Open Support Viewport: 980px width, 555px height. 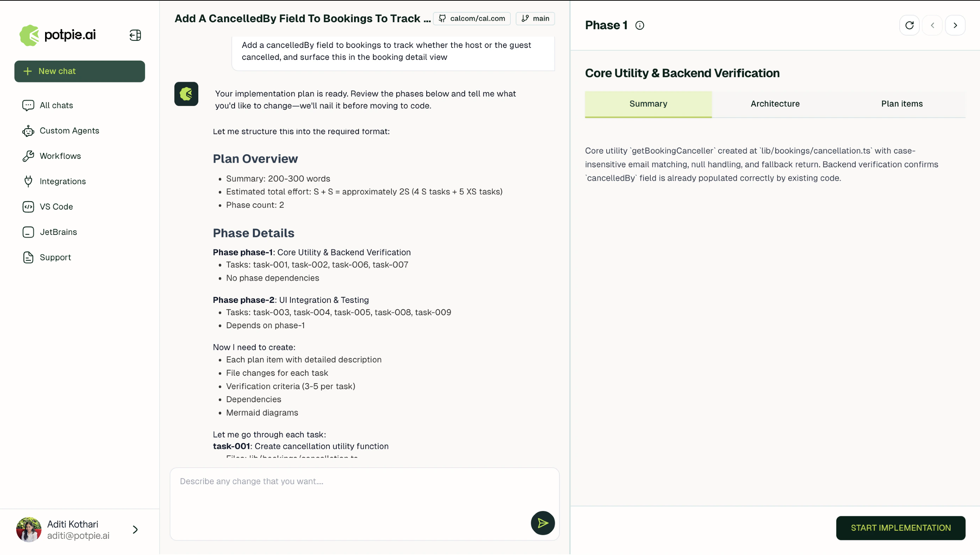tap(55, 257)
